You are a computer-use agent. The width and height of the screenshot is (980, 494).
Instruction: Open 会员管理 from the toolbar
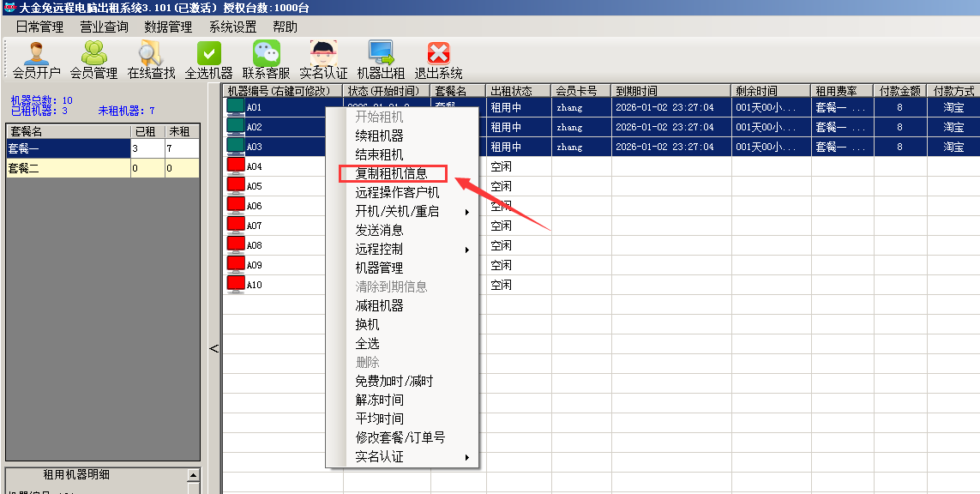(93, 54)
